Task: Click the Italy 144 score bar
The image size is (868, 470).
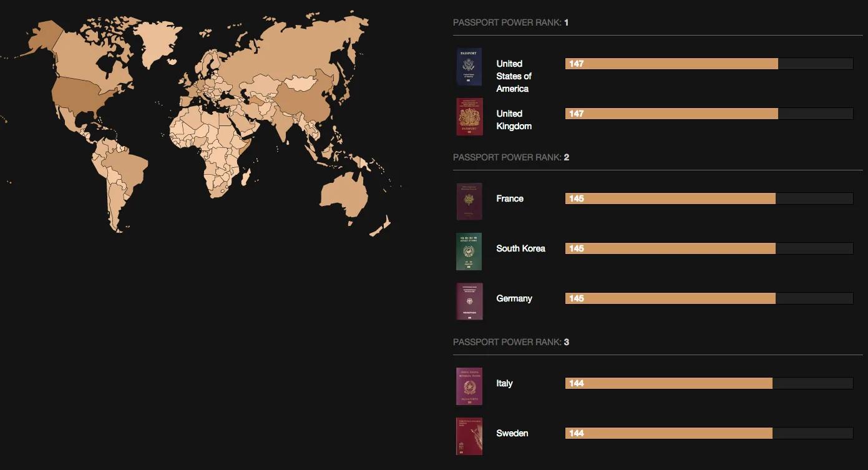Action: point(709,383)
